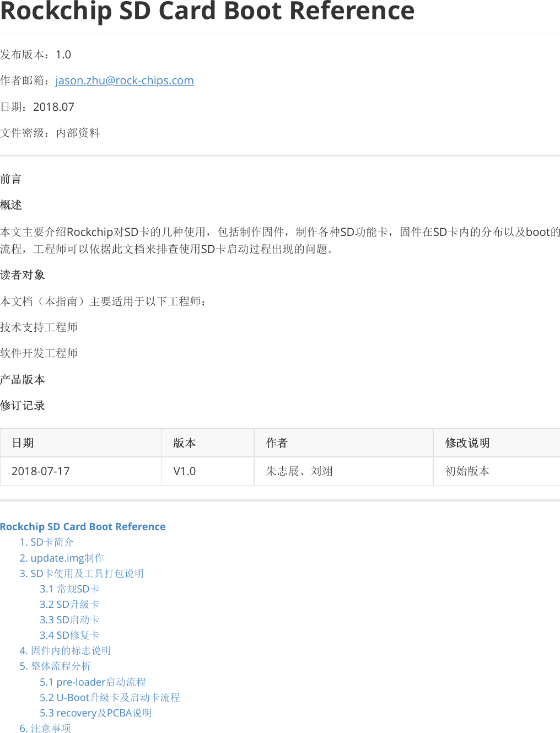Open the jason.zhu@rock-chips.com email link
Screen dimensions: 560x733
125,80
